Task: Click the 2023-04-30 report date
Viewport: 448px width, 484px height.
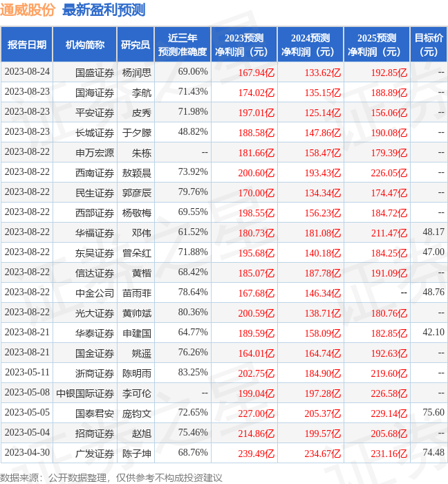Action: [x=27, y=452]
